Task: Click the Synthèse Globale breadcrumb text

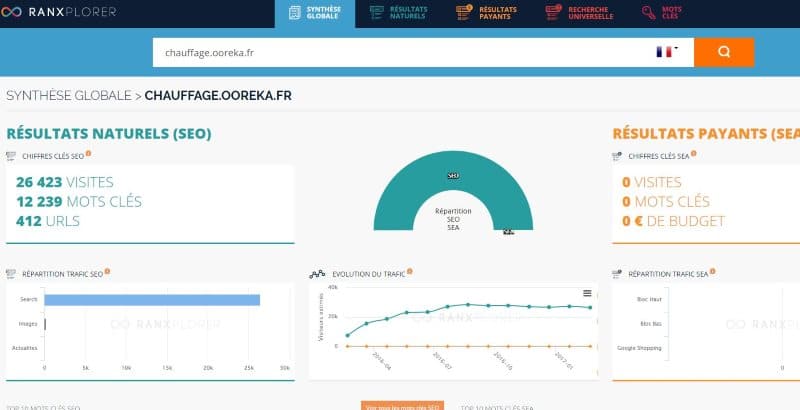Action: [x=69, y=96]
